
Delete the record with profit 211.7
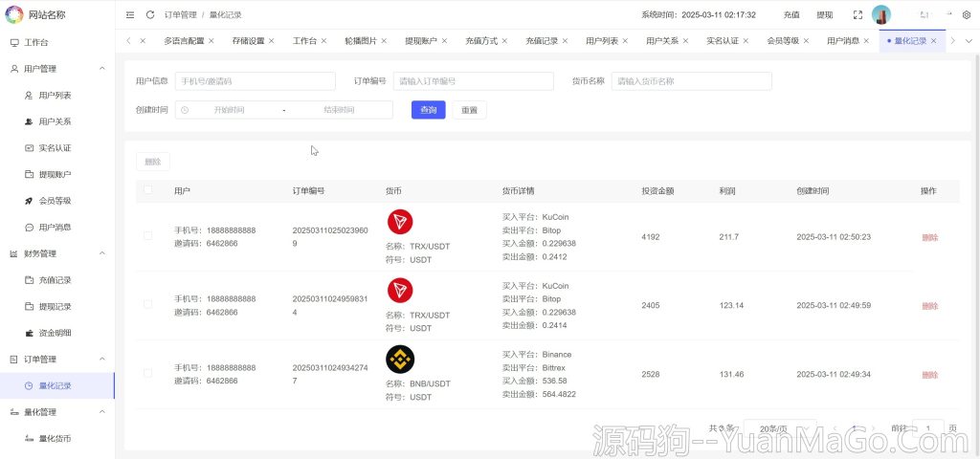(x=929, y=237)
